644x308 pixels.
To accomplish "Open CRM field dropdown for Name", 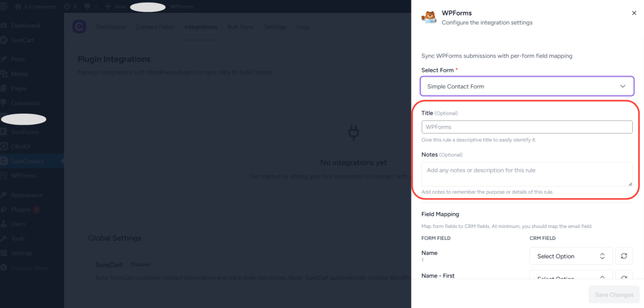I will [x=570, y=256].
